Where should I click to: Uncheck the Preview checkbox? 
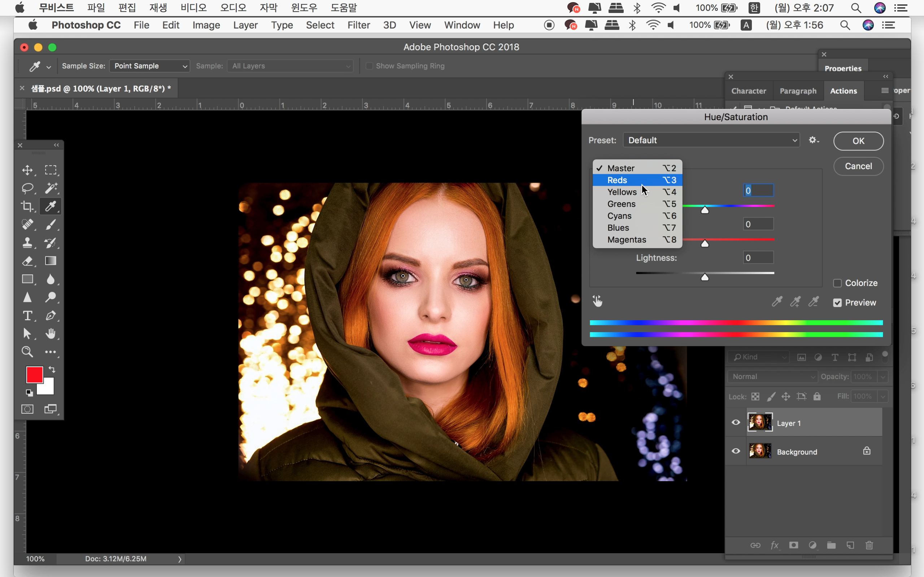tap(837, 303)
